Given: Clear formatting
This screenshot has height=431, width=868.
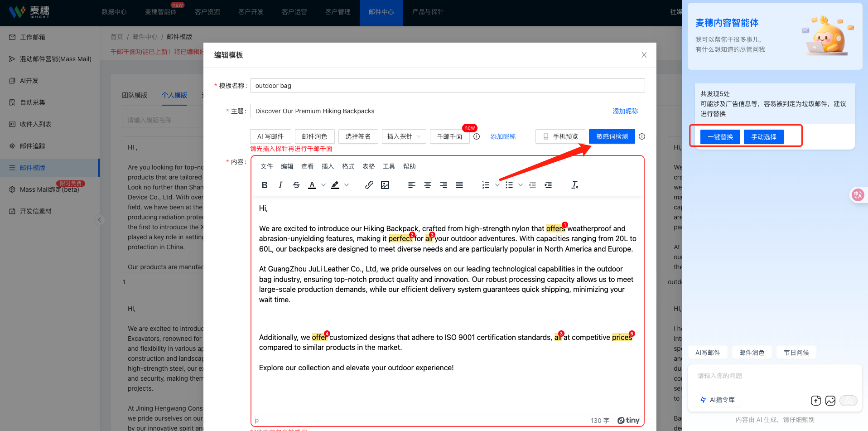Looking at the screenshot, I should (574, 185).
